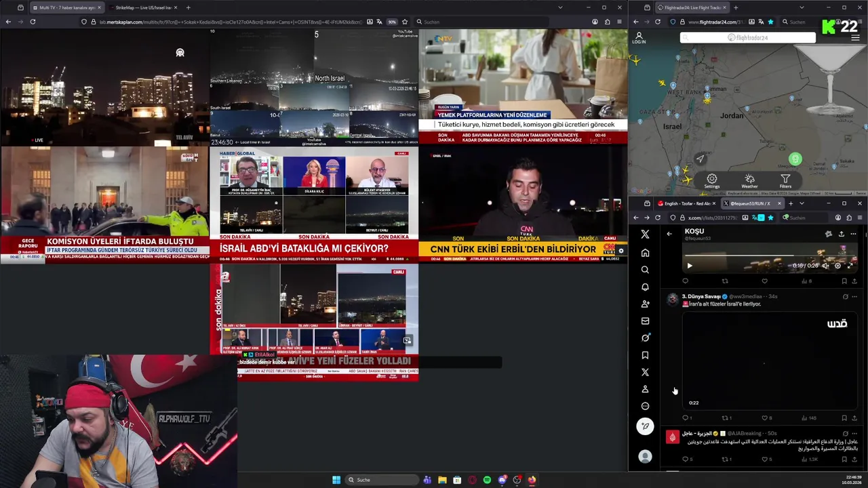Click the green circle map marker
Image resolution: width=868 pixels, height=488 pixels.
[x=795, y=159]
